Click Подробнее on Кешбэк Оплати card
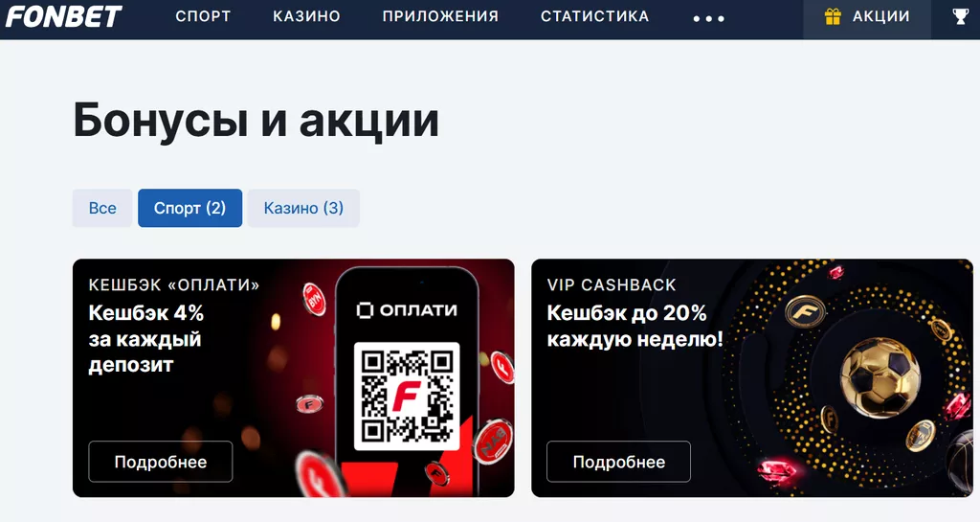Image resolution: width=980 pixels, height=522 pixels. [161, 462]
